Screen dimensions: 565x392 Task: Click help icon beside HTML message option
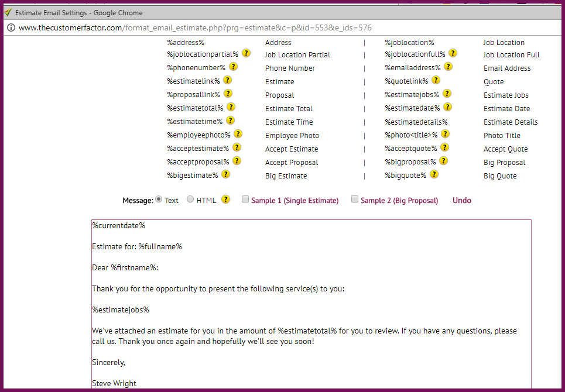(x=225, y=200)
